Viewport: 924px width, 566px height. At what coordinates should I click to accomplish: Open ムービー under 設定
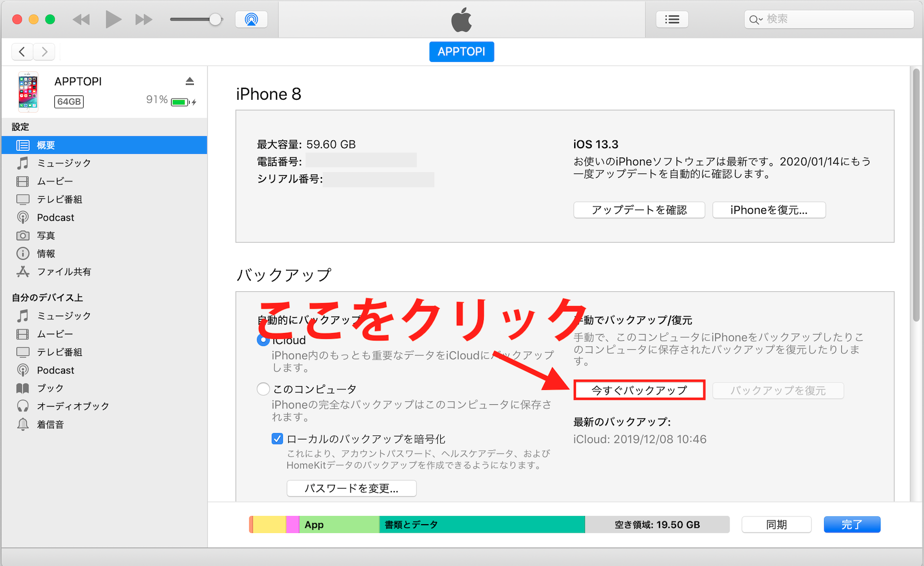point(104,181)
